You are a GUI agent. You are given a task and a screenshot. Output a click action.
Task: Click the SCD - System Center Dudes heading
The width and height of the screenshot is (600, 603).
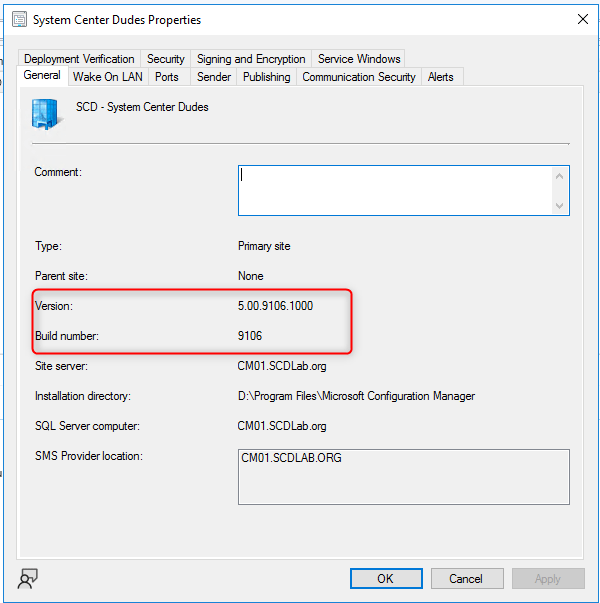pyautogui.click(x=142, y=107)
